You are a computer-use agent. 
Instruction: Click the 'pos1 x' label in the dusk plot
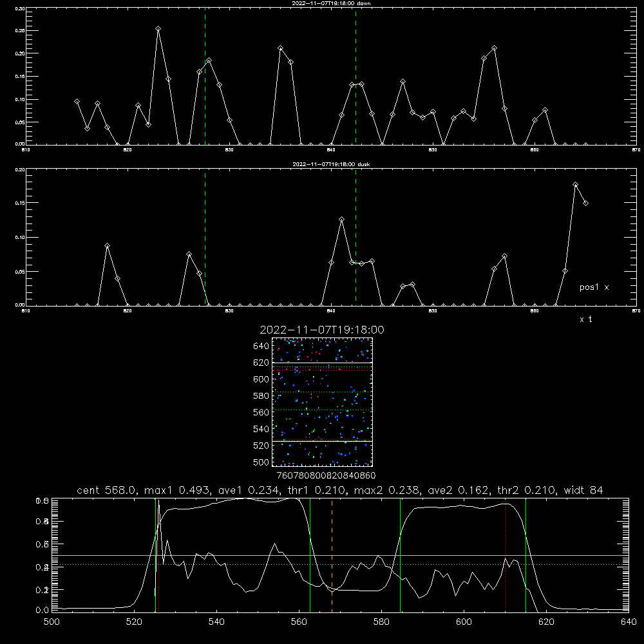[594, 287]
